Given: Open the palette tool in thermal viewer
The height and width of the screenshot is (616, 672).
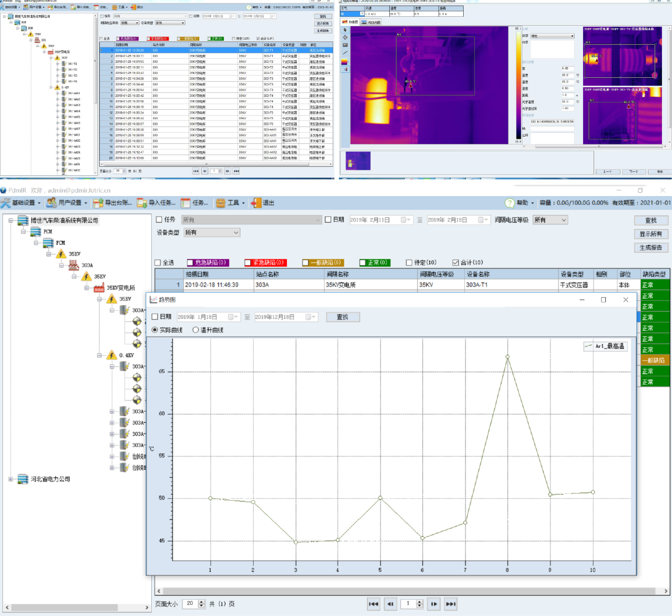Looking at the screenshot, I should click(344, 62).
